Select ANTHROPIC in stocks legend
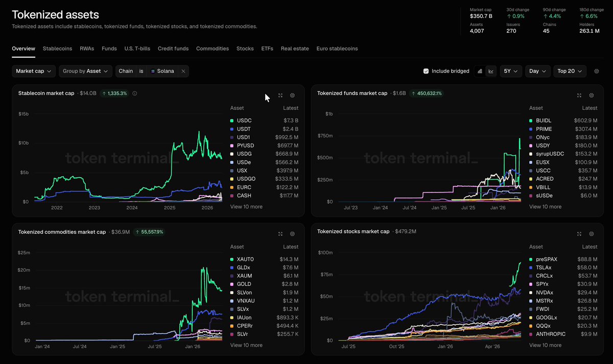This screenshot has width=613, height=364. pos(563,334)
